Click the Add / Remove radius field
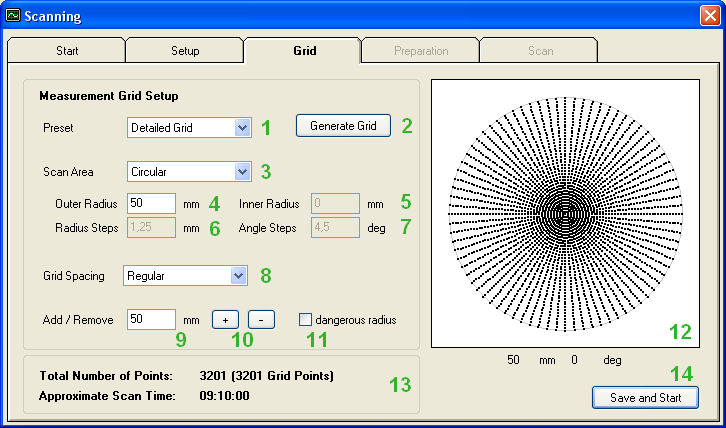 (151, 319)
